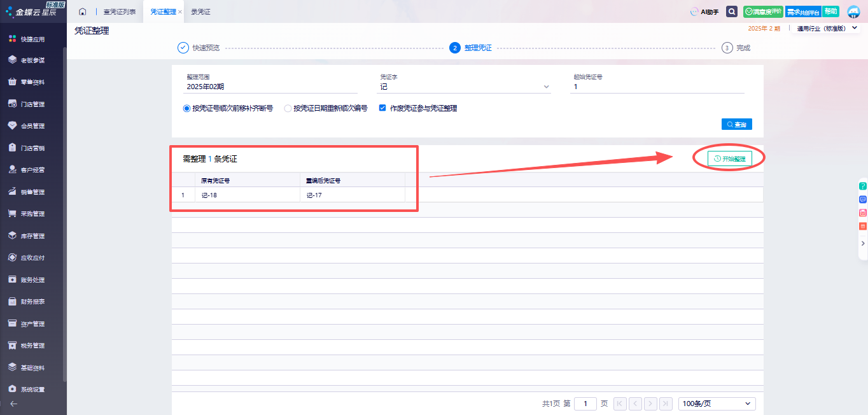Close the 凭证整理 tab
The width and height of the screenshot is (868, 415).
tap(180, 12)
